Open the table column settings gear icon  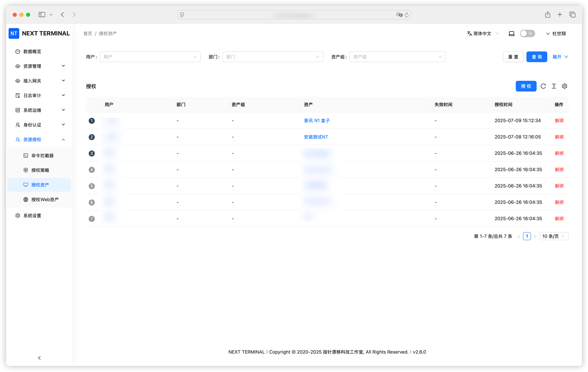(564, 86)
